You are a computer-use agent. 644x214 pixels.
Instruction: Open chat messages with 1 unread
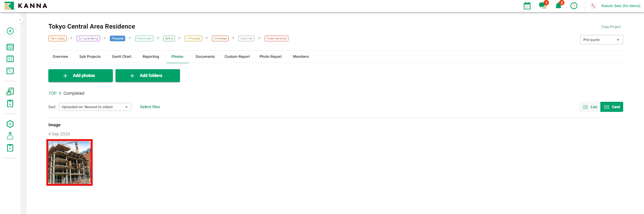point(542,6)
